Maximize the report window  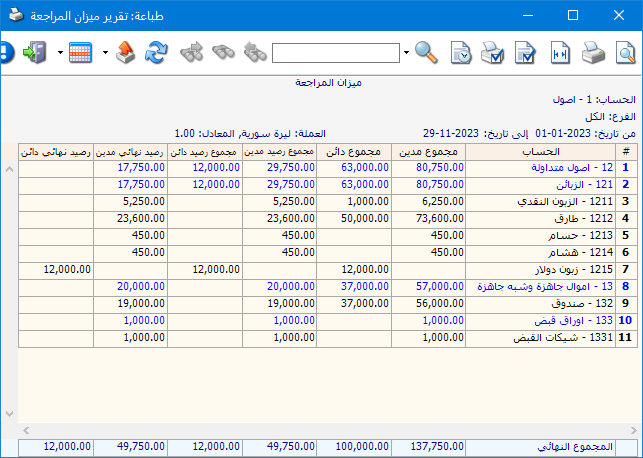coord(573,16)
